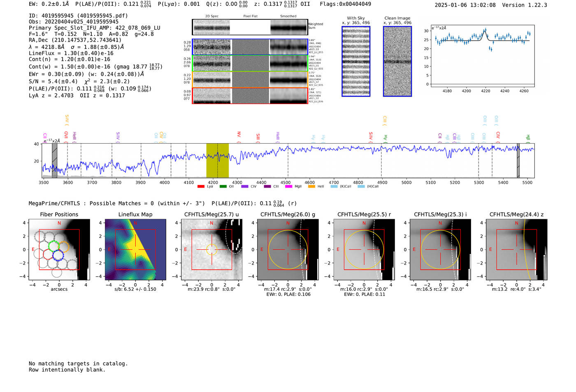Viewport: 576px width, 392px height.
Task: Open the CFHTLS r-band cutout image
Action: (x=364, y=250)
